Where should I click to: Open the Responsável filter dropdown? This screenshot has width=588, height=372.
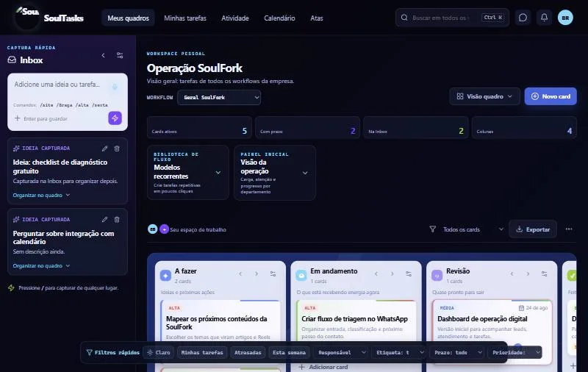pos(342,352)
